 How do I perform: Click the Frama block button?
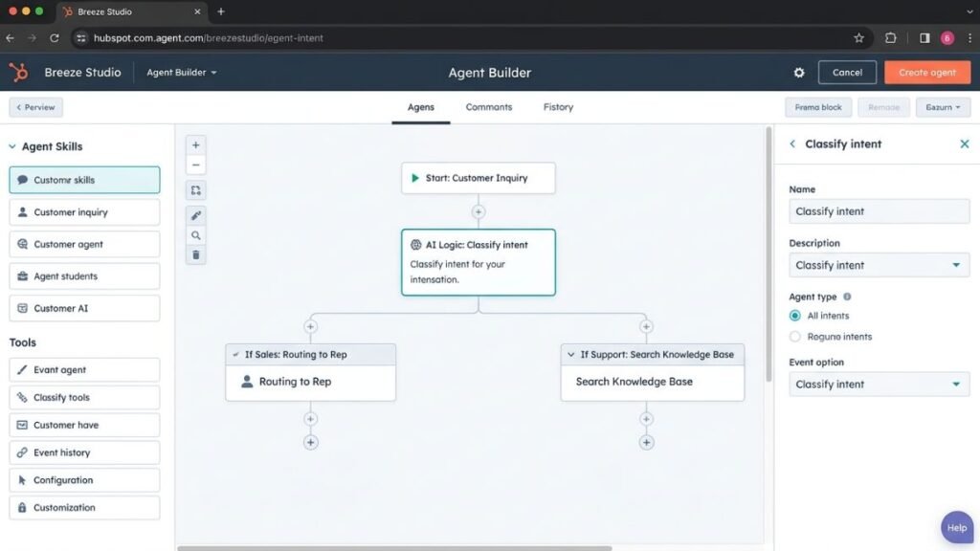[818, 107]
